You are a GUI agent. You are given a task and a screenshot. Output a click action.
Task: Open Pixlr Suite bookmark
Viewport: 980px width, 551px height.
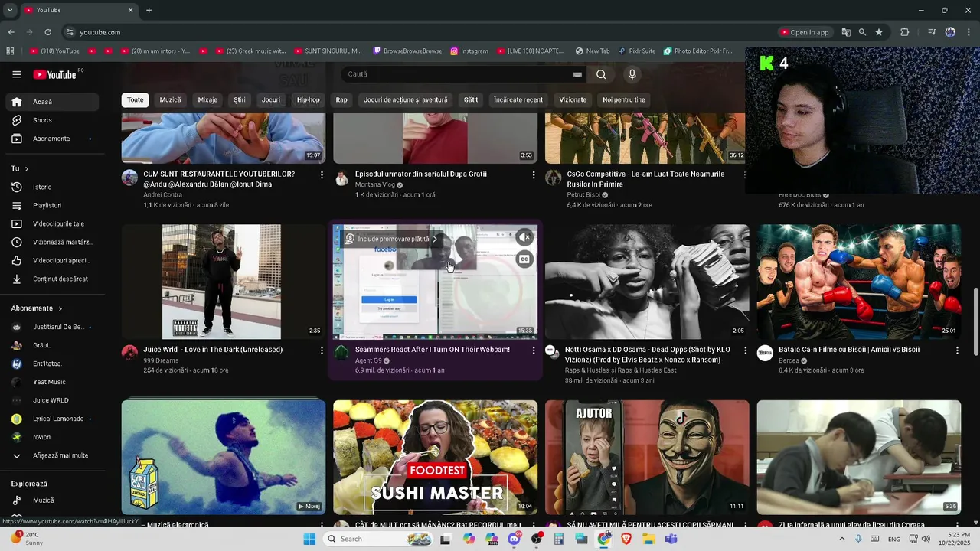(637, 51)
